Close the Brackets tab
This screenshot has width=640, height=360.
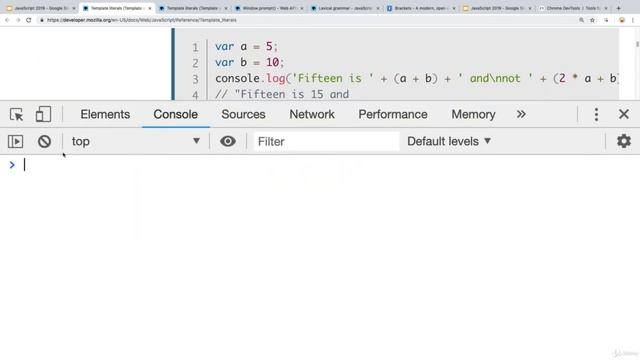coord(453,8)
